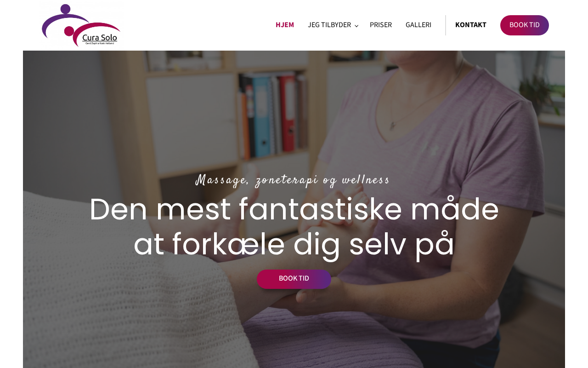This screenshot has height=368, width=588.
Task: Open the PRISER page
Action: 381,25
